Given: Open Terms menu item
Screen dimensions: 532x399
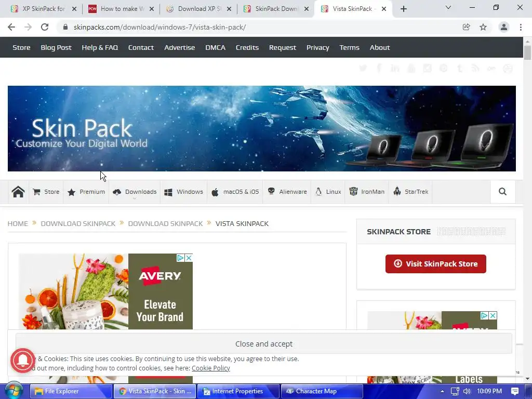Looking at the screenshot, I should tap(349, 47).
